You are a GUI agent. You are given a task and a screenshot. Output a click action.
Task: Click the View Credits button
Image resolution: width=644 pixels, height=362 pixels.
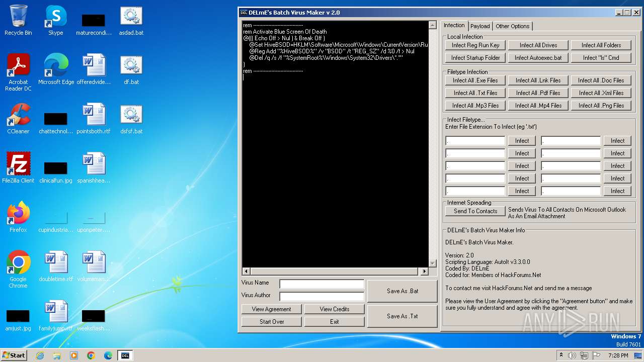pyautogui.click(x=335, y=309)
